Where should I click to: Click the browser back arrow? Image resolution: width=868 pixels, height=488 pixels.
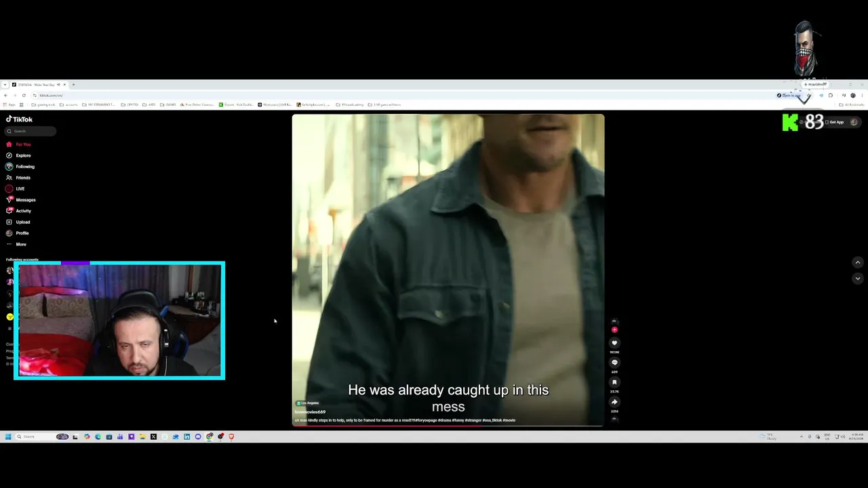pos(5,96)
